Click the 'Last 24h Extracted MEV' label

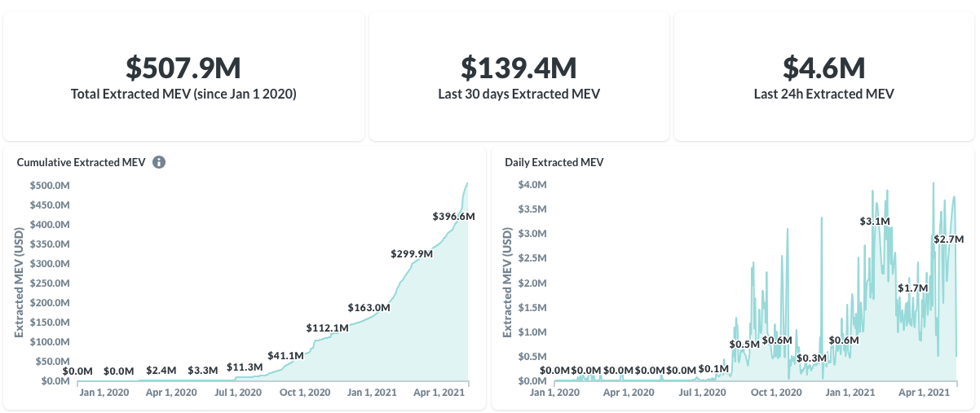pyautogui.click(x=823, y=94)
